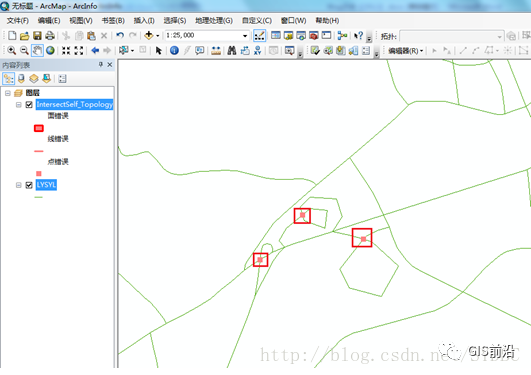Open the 选择(S) menu
This screenshot has width=531, height=375.
[175, 21]
